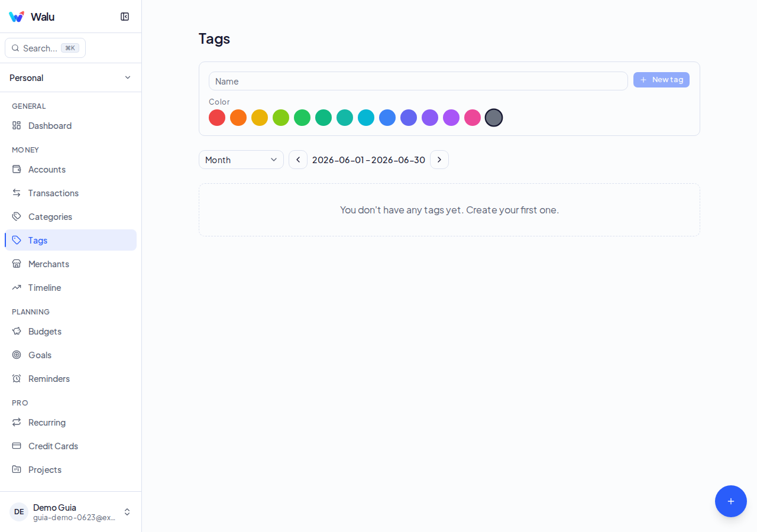Screen dimensions: 757x532
Task: Click the date range 2026-06-01 – 2026-06-30
Action: coord(368,160)
